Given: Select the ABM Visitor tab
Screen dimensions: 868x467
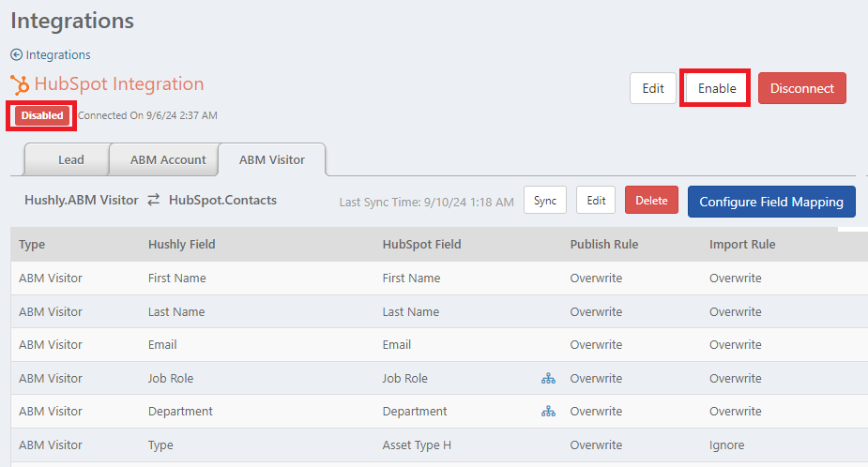Looking at the screenshot, I should pyautogui.click(x=272, y=159).
